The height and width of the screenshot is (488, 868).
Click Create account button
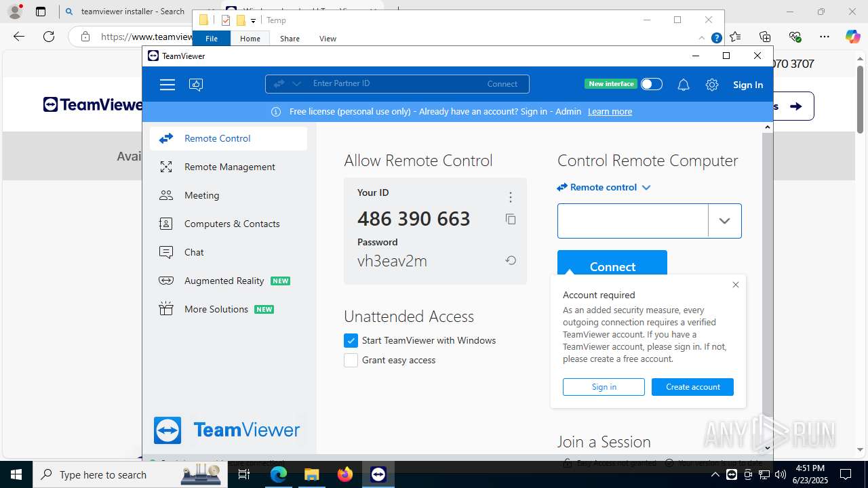point(692,387)
